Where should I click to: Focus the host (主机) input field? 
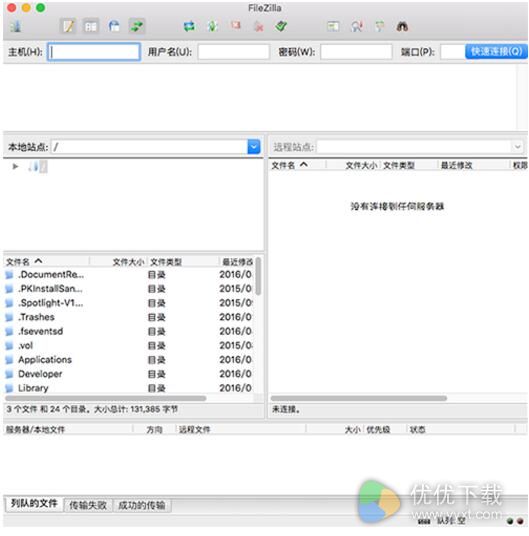pos(94,52)
